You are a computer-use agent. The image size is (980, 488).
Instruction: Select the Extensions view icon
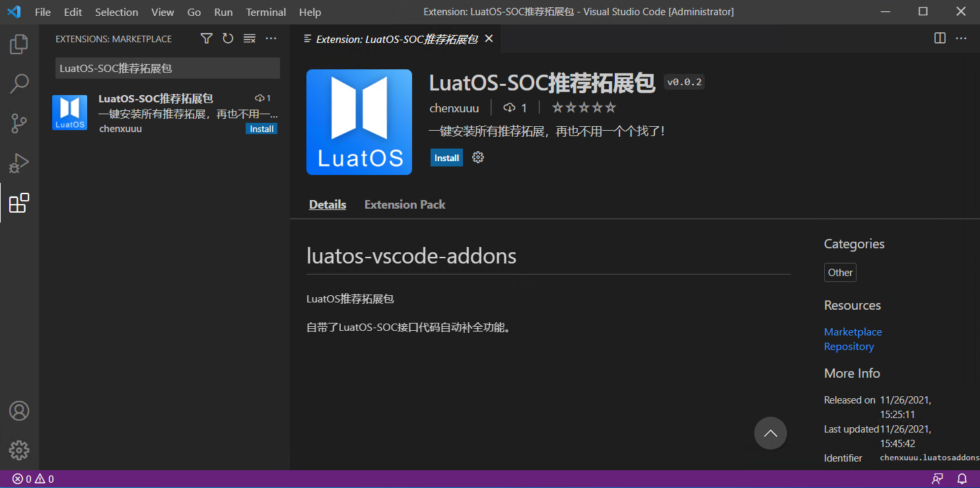[x=19, y=203]
